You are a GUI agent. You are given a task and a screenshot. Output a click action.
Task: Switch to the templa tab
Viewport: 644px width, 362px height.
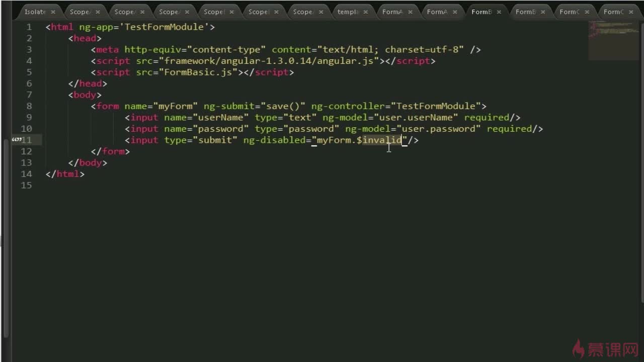[x=348, y=12]
